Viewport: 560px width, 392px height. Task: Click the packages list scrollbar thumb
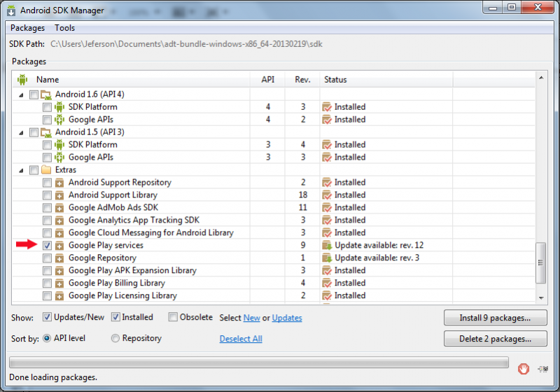(540, 262)
